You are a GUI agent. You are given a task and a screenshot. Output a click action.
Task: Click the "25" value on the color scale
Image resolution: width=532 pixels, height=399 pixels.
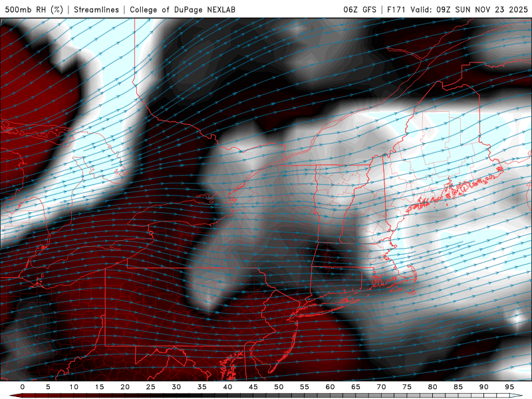[x=151, y=387]
